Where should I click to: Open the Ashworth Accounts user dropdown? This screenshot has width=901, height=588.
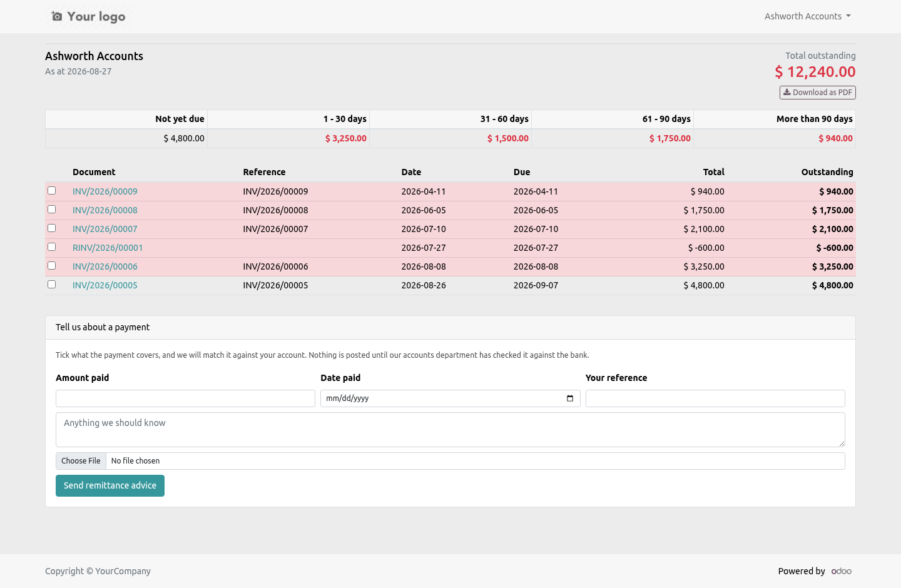[x=807, y=16]
